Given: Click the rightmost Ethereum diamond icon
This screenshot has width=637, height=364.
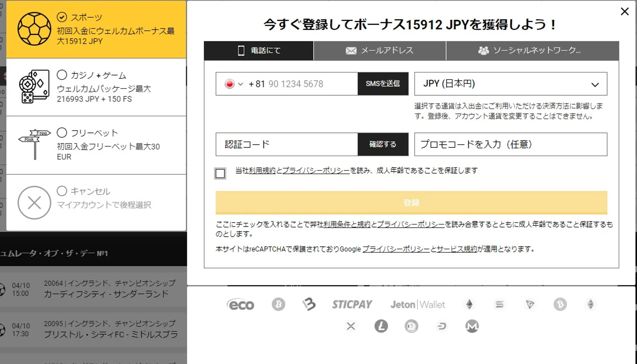Looking at the screenshot, I should pyautogui.click(x=590, y=304).
